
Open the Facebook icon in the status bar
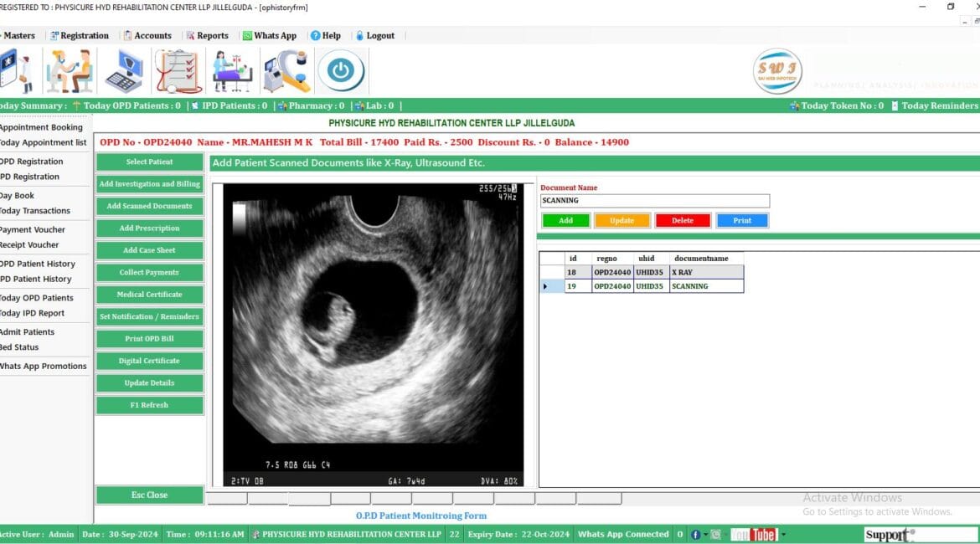[697, 534]
